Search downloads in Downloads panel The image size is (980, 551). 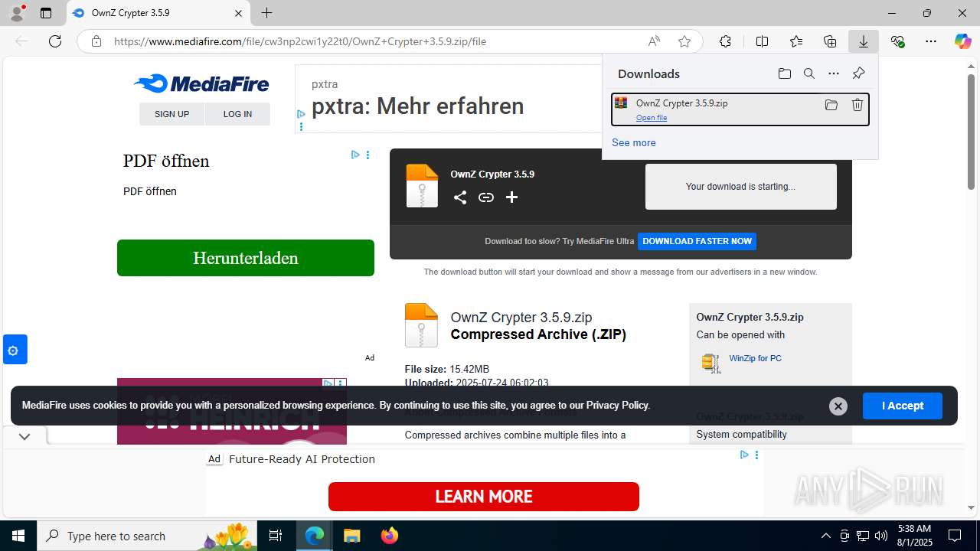point(809,73)
